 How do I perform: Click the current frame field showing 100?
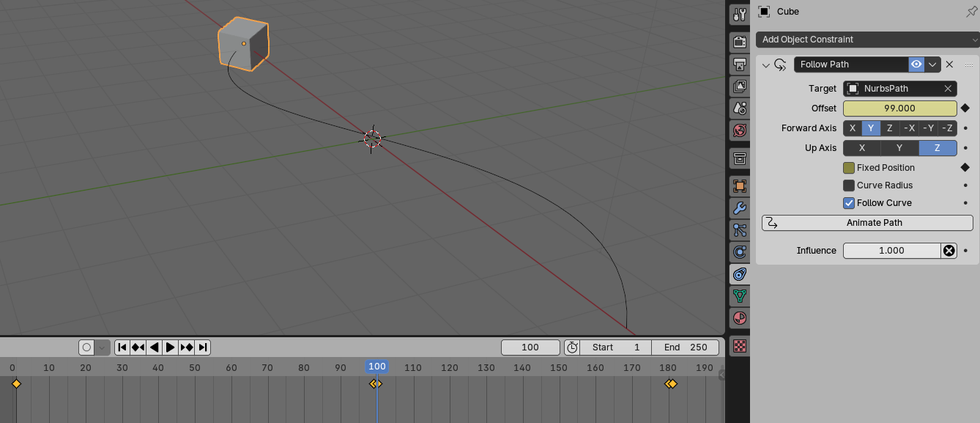tap(530, 347)
